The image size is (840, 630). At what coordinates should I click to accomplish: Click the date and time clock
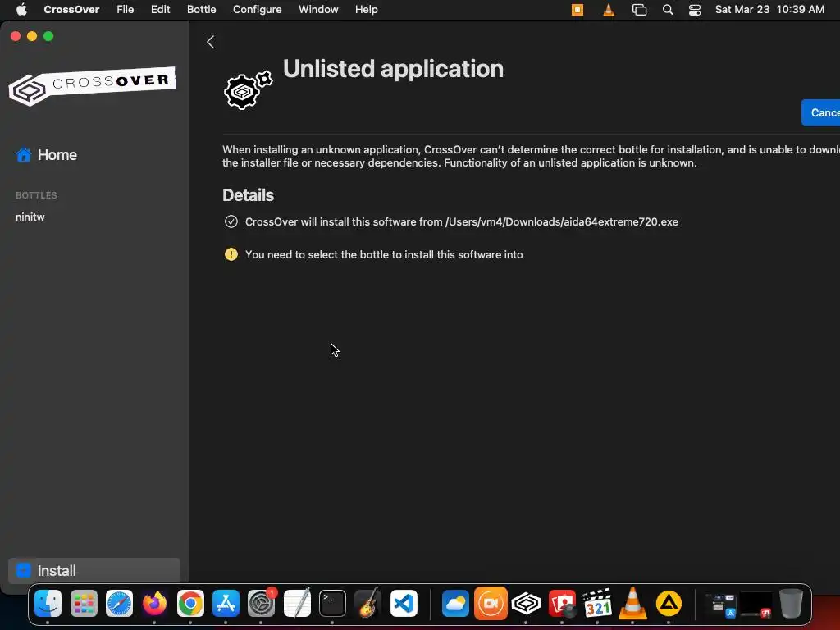pyautogui.click(x=769, y=10)
